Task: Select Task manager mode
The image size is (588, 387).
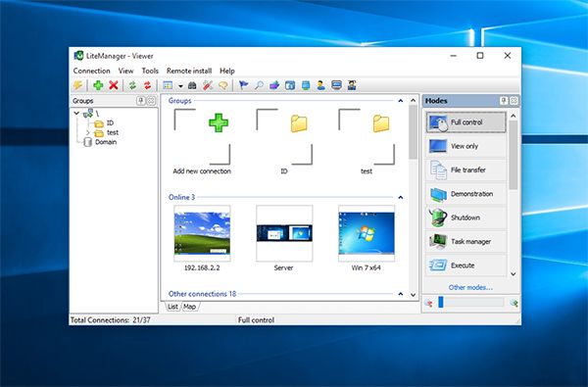Action: point(465,241)
